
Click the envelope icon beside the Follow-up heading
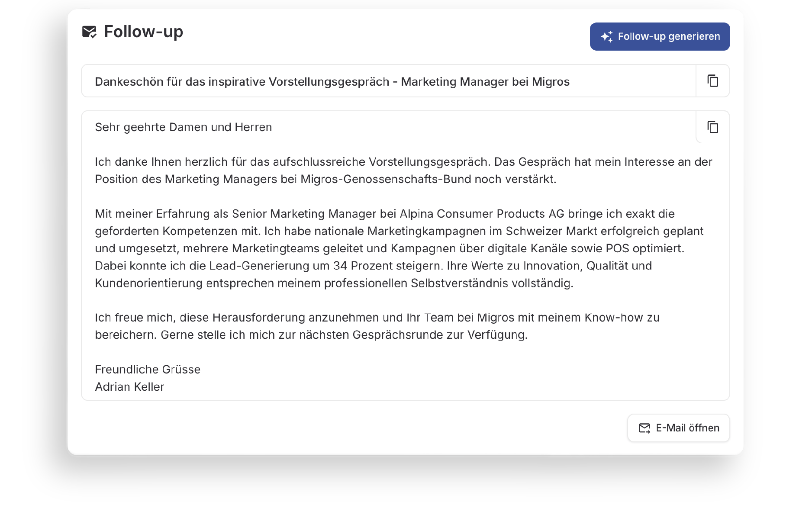[90, 32]
